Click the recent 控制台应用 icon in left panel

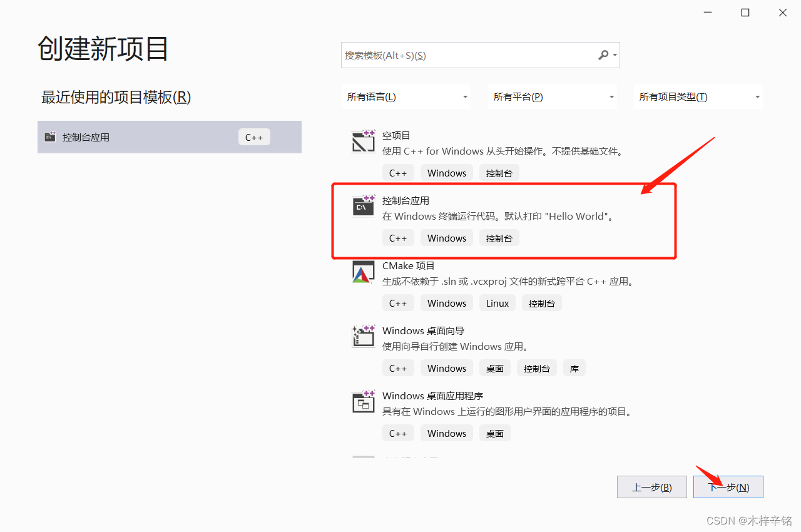pos(50,137)
